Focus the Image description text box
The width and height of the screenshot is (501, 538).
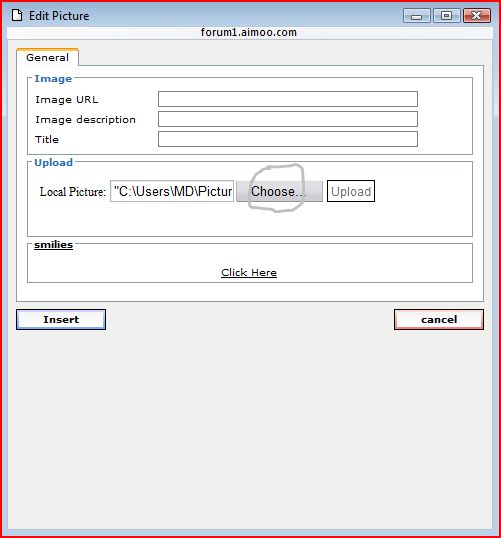(x=288, y=119)
